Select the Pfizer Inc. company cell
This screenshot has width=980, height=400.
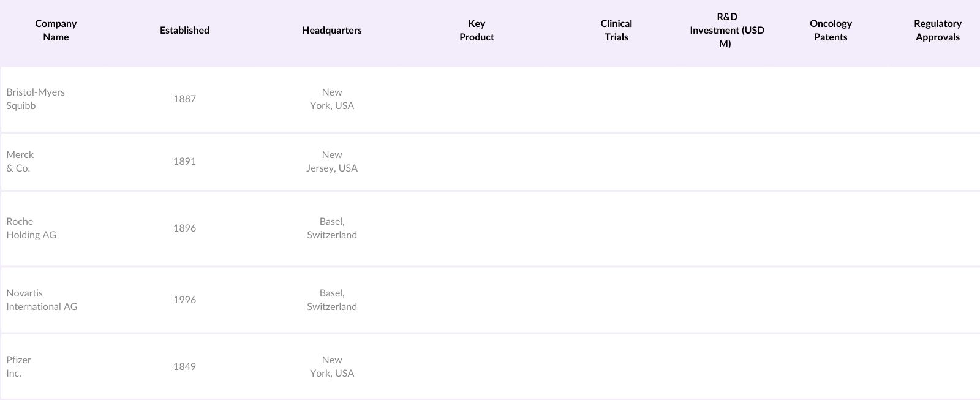pos(18,367)
